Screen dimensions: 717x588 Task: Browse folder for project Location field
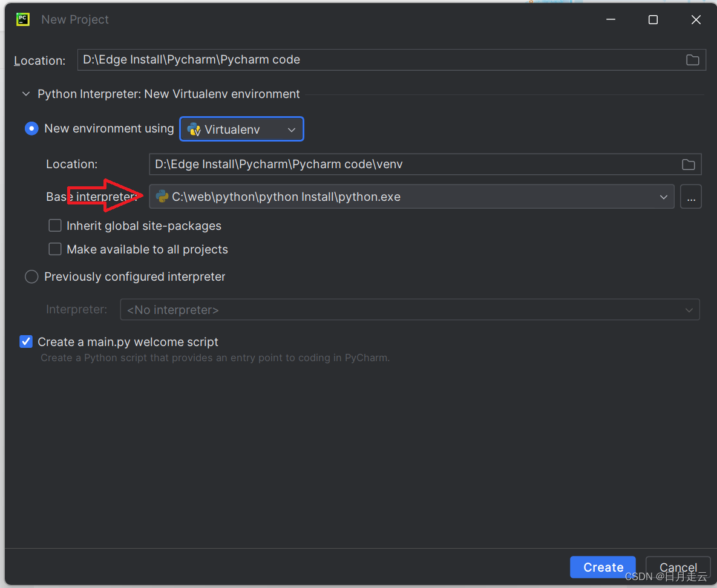692,60
